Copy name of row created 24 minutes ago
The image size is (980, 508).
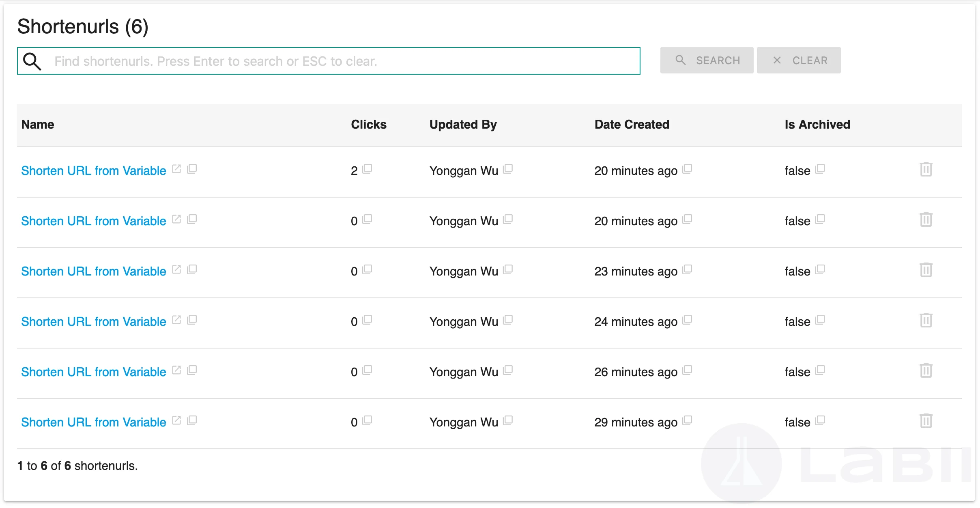coord(192,320)
